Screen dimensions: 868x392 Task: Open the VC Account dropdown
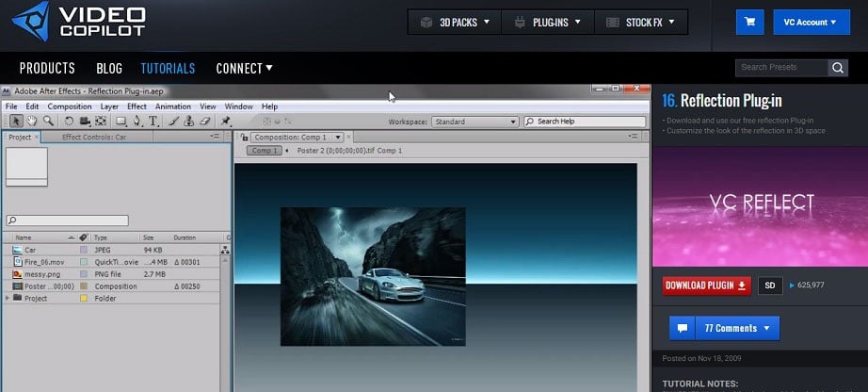tap(811, 23)
